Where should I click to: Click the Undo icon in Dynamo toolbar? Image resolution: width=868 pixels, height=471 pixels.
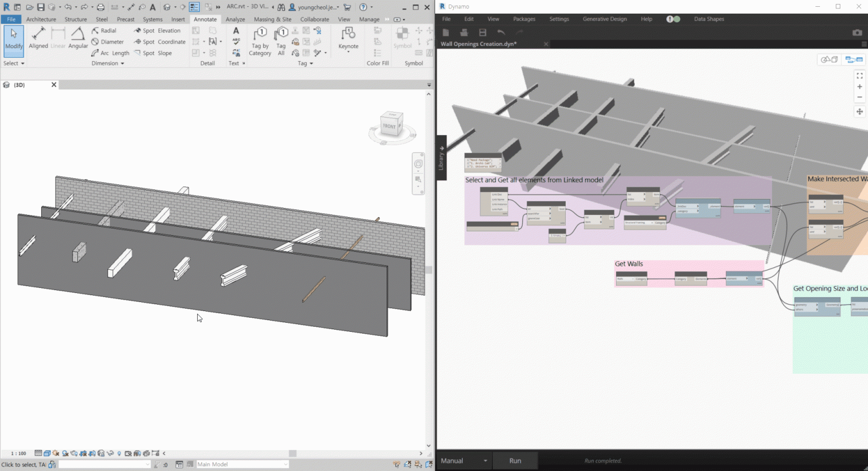pos(501,32)
